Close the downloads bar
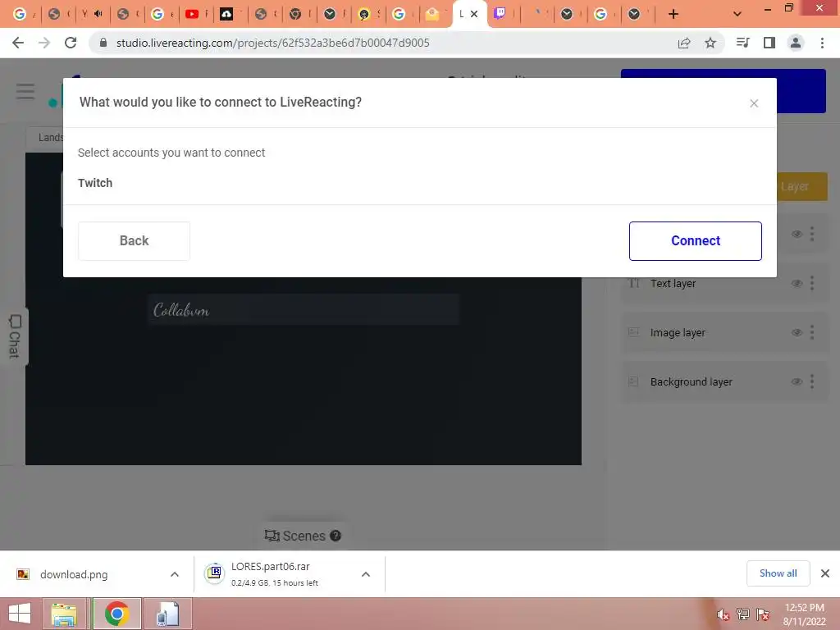The image size is (840, 630). [825, 573]
